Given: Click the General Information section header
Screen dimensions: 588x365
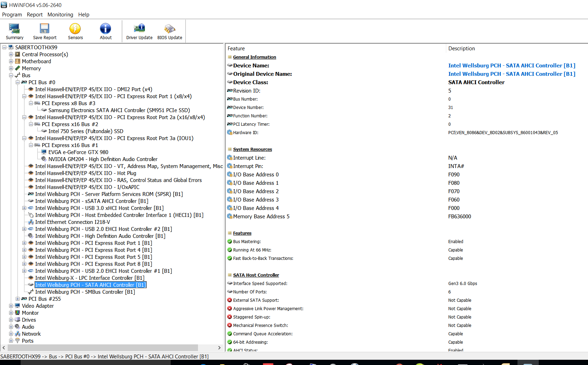Looking at the screenshot, I should (255, 57).
